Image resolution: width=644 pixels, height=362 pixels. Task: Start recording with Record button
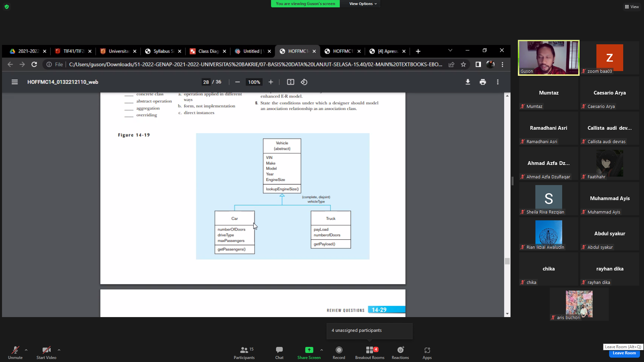click(339, 353)
